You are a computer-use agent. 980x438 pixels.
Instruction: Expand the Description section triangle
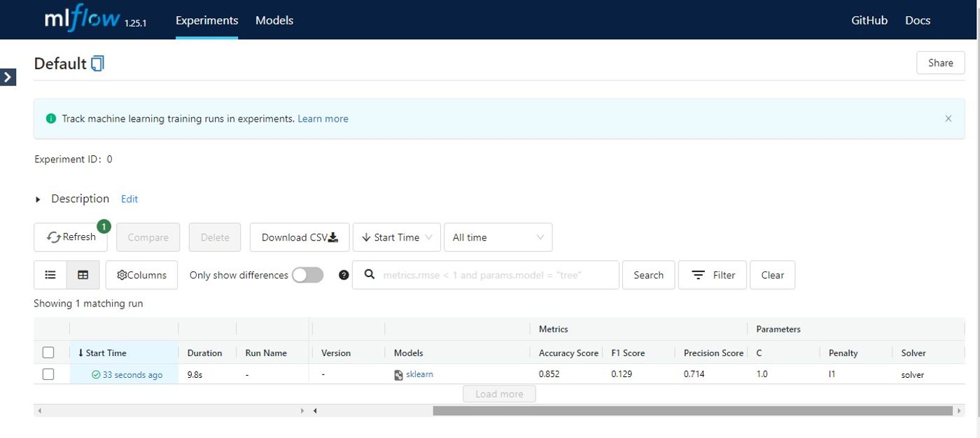38,199
